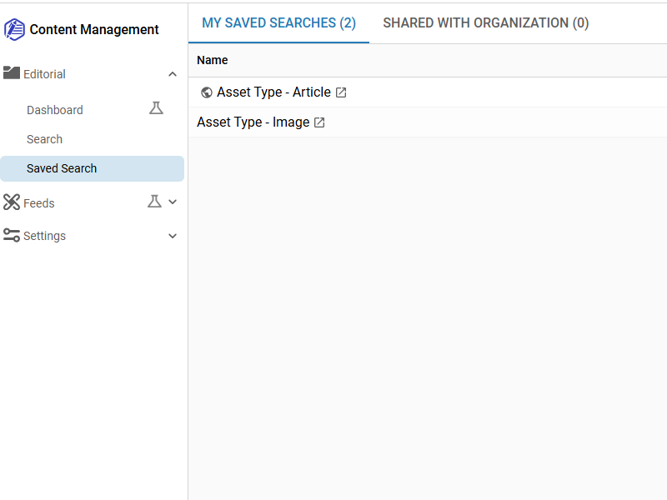Expand the Feeds section chevron
Image resolution: width=667 pixels, height=500 pixels.
(x=173, y=202)
